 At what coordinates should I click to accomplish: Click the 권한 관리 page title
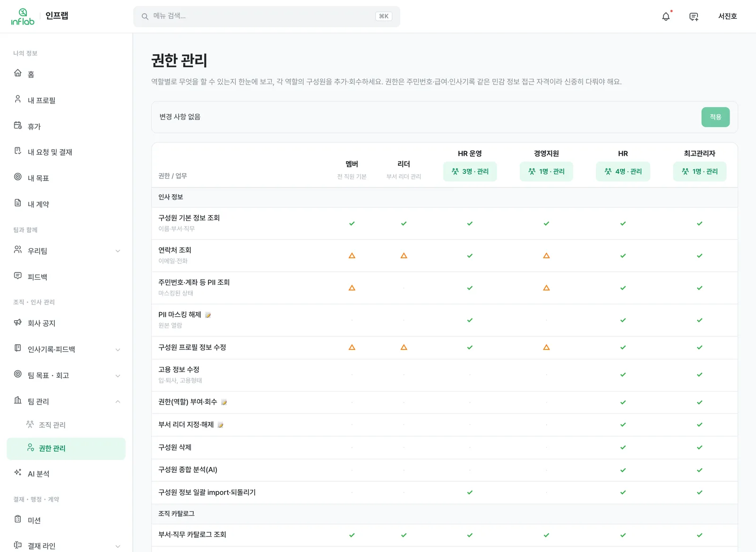179,60
